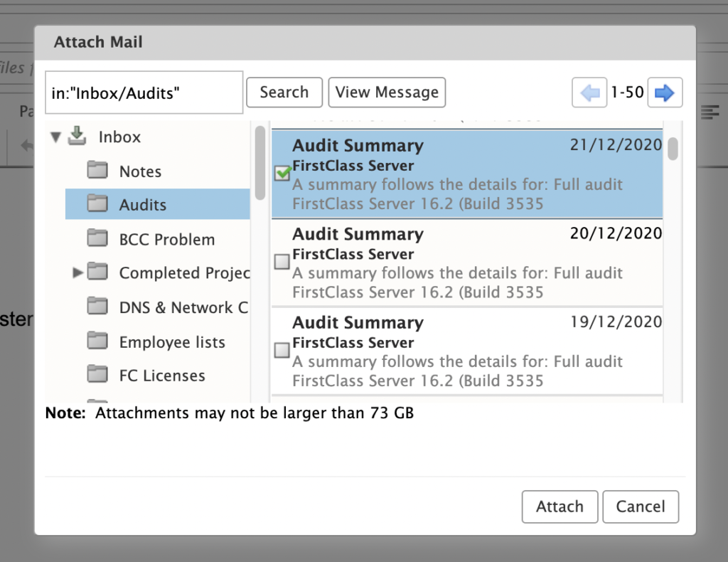Click the 1-50 page range label
This screenshot has width=728, height=562.
(627, 92)
